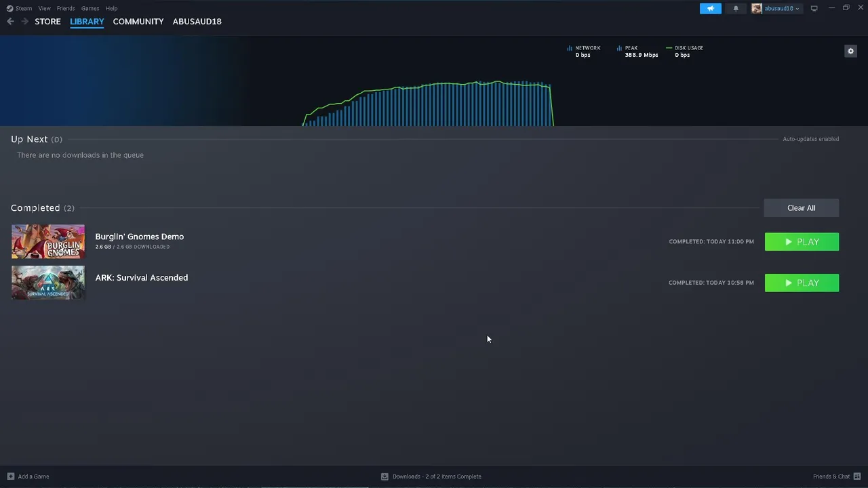Click the Auto-updates enabled text
Viewport: 868px width, 488px height.
pyautogui.click(x=811, y=139)
